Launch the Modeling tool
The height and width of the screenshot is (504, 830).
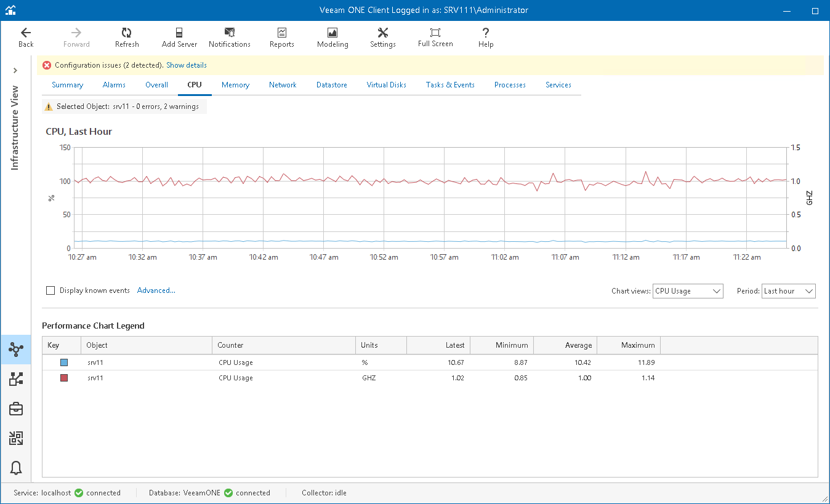332,38
